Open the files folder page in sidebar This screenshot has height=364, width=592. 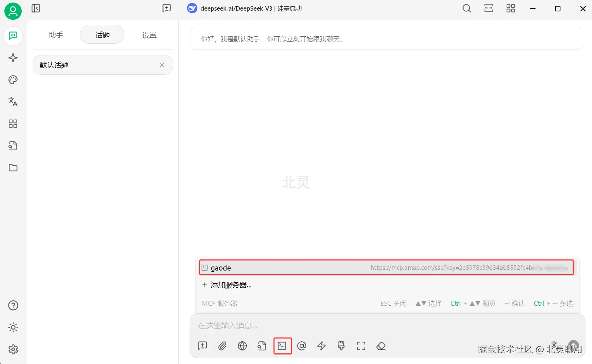pos(13,168)
